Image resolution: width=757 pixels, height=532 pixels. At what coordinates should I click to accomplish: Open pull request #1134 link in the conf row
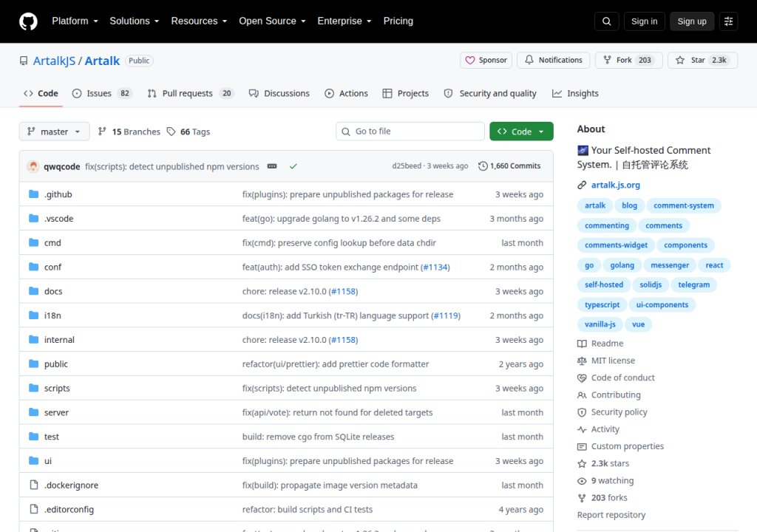[x=435, y=267]
